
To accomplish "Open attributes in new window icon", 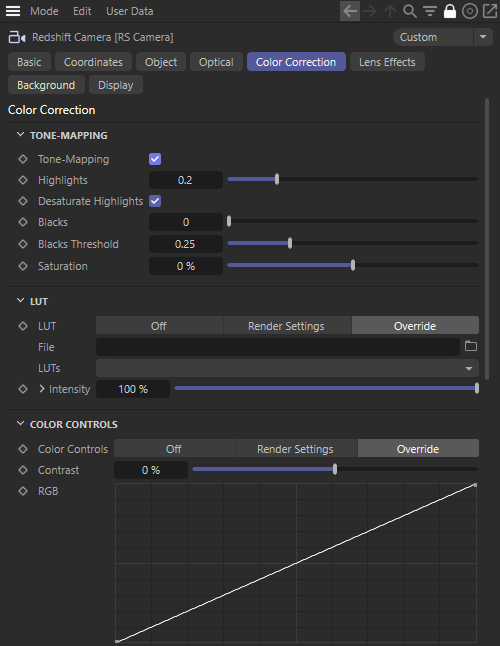I will (x=490, y=11).
